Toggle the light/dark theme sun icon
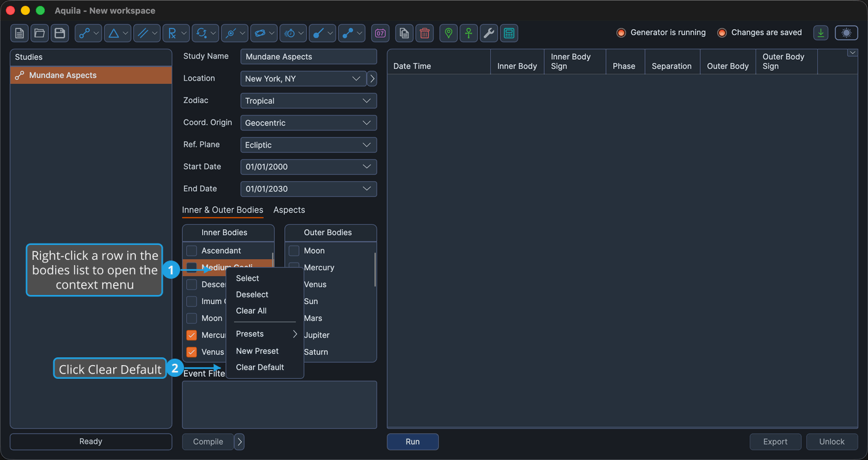The image size is (868, 460). [x=847, y=33]
